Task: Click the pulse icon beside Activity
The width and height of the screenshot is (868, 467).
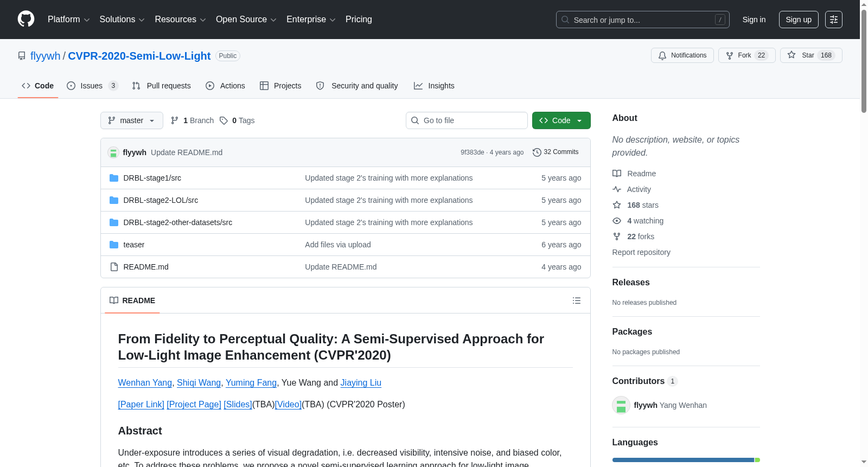Action: click(x=617, y=189)
